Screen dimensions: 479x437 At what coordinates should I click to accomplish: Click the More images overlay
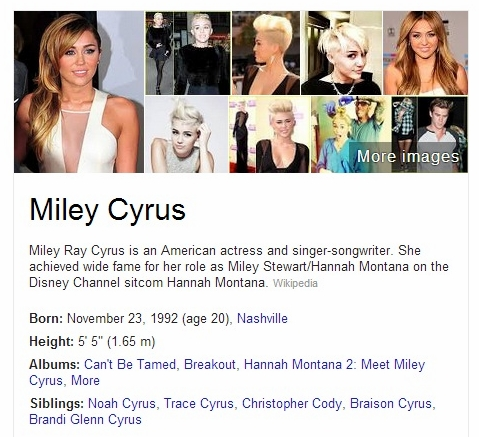click(x=408, y=156)
